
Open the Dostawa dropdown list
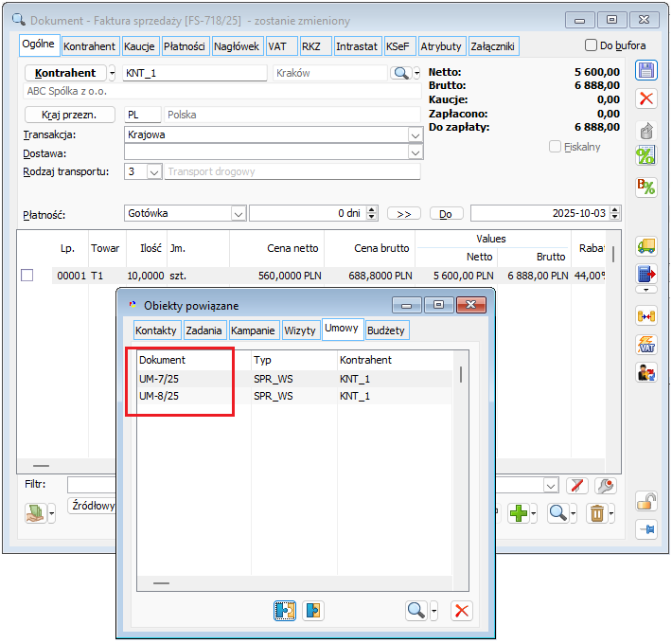415,152
